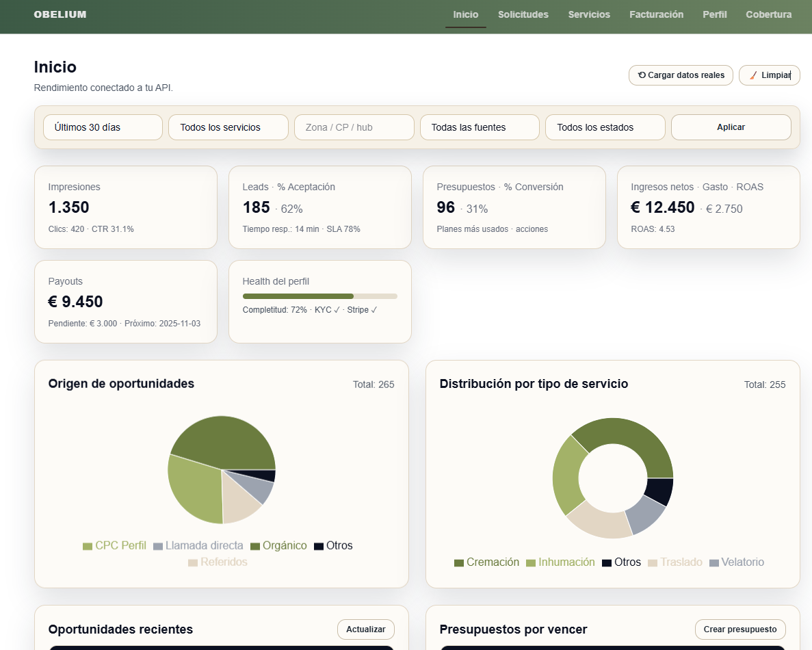Click the OBELIUM logo in the header

60,14
